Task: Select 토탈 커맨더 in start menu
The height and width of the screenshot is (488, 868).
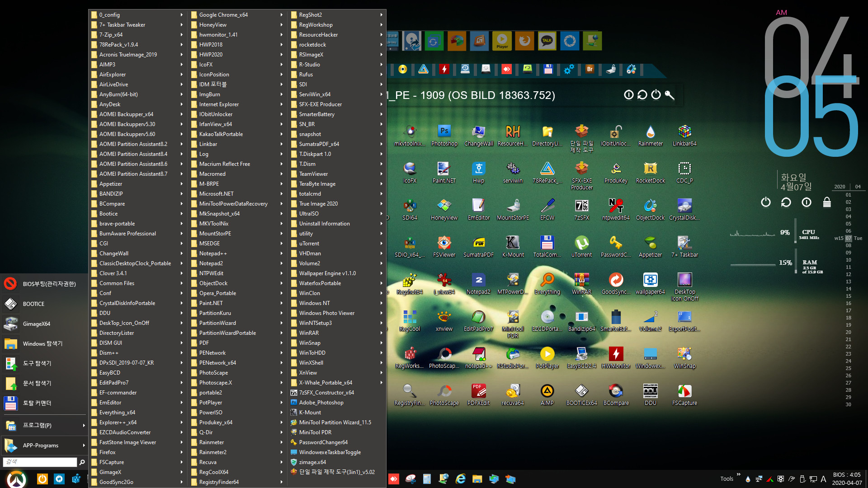Action: pos(44,403)
